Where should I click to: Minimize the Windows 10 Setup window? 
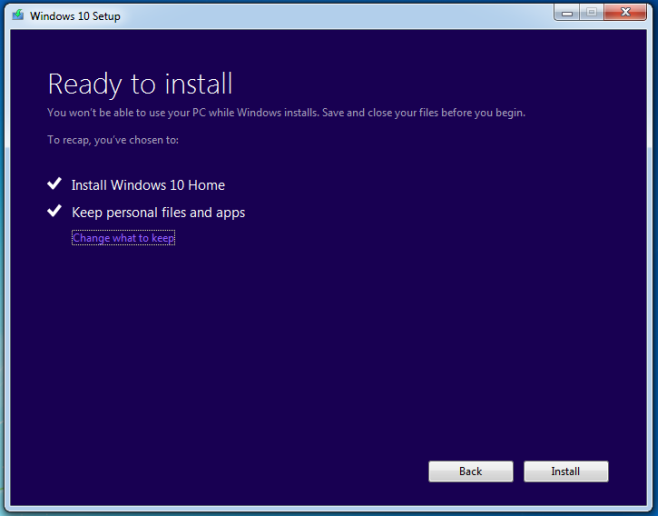click(568, 12)
